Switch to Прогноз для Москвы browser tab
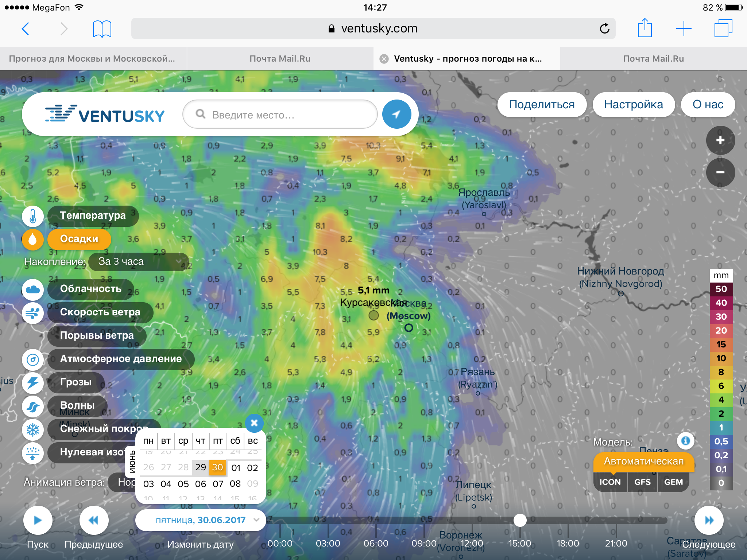The image size is (747, 560). 93,59
